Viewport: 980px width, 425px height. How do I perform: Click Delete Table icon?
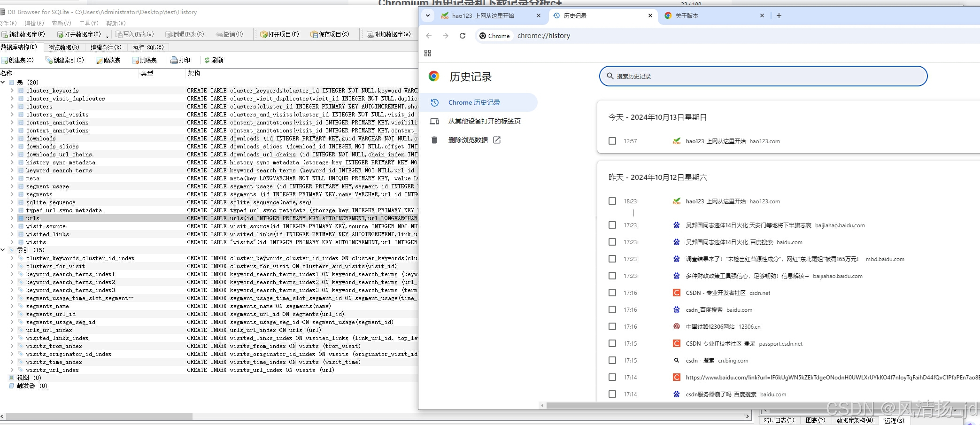(135, 60)
